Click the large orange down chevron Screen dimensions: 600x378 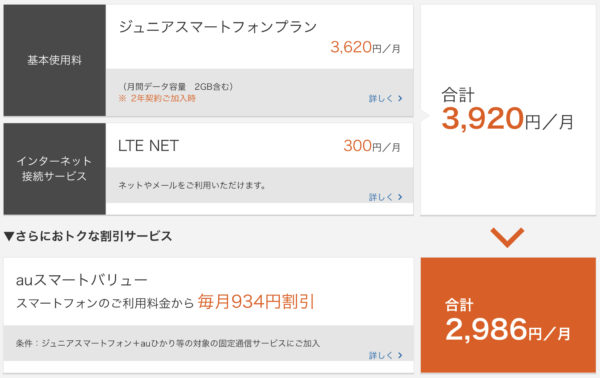tap(507, 237)
